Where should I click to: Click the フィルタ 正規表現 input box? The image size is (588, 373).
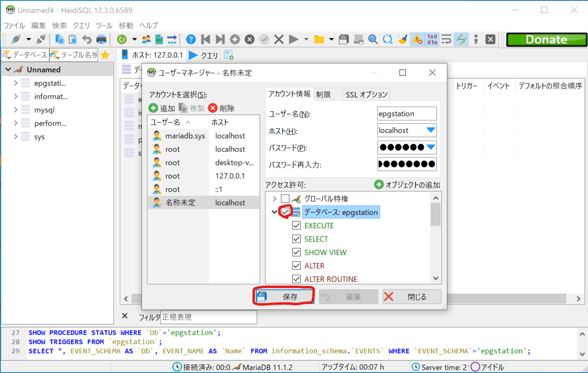click(x=208, y=317)
